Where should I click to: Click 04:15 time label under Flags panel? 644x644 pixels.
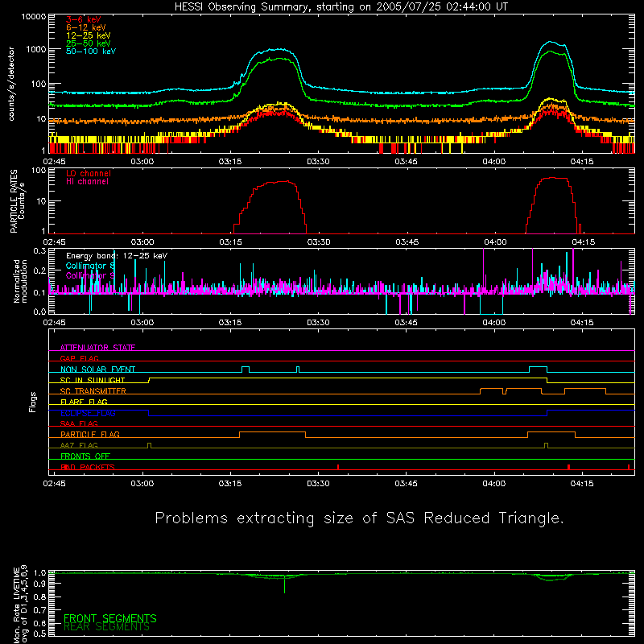[x=581, y=484]
